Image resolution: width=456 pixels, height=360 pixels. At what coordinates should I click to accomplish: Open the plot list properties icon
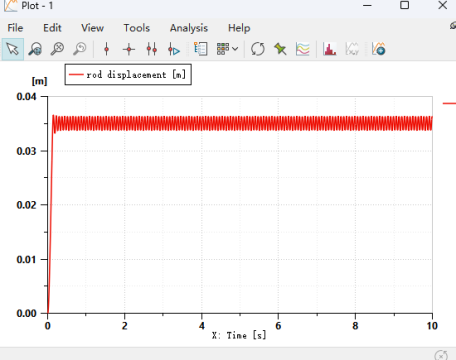201,49
